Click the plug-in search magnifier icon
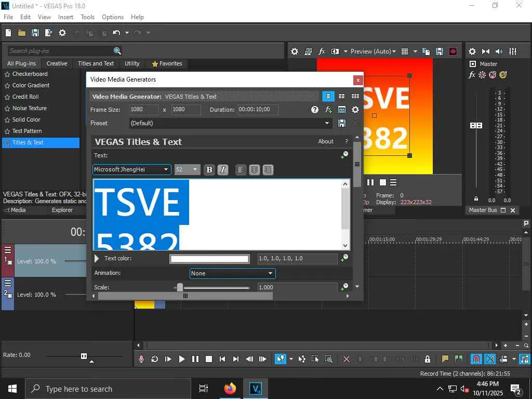 117,51
